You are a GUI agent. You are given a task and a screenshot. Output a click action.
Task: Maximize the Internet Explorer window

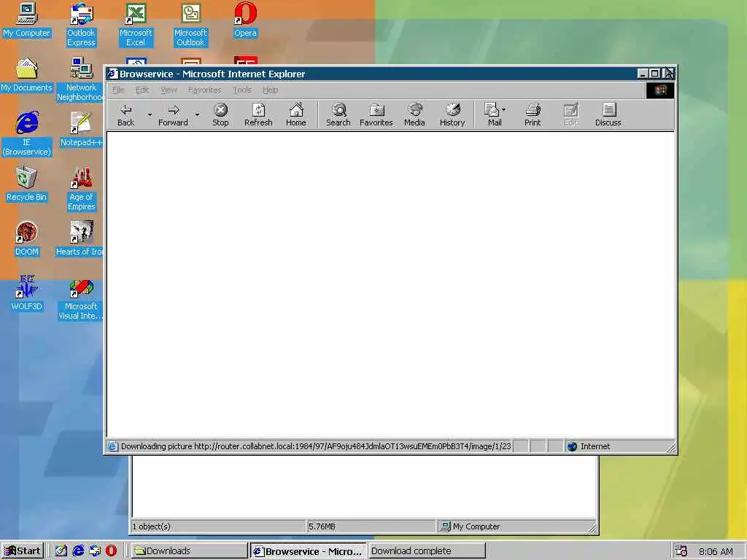click(654, 74)
